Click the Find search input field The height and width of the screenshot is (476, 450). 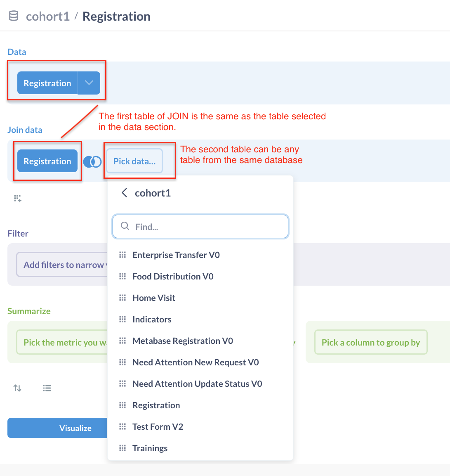point(200,226)
